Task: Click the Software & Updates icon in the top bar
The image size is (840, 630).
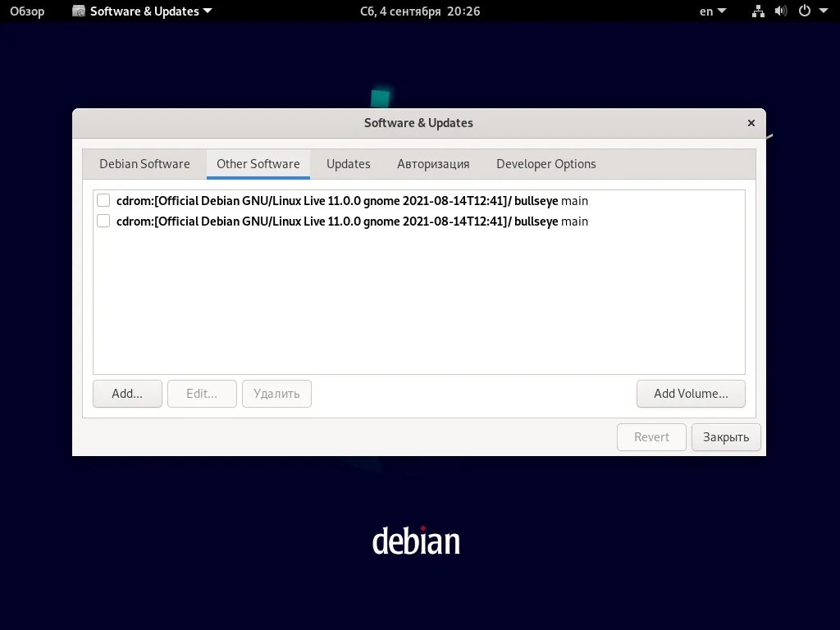Action: click(x=78, y=11)
